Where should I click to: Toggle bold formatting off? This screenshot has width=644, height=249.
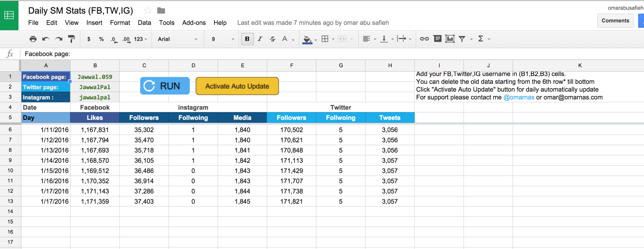247,39
